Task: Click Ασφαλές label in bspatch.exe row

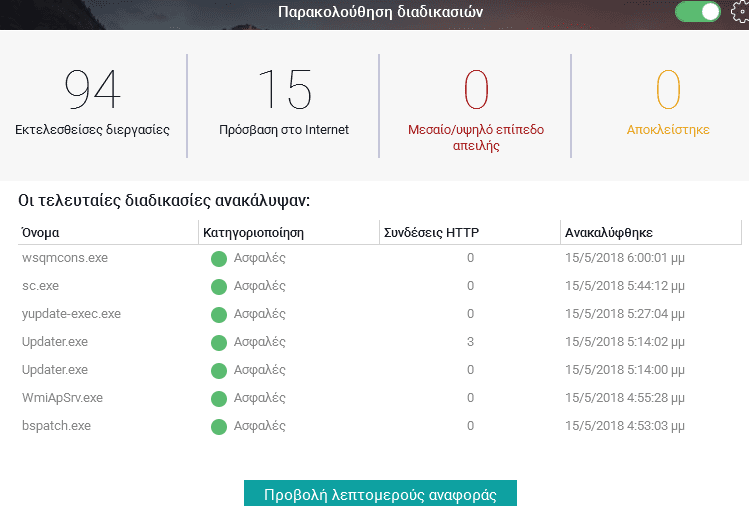Action: click(259, 426)
